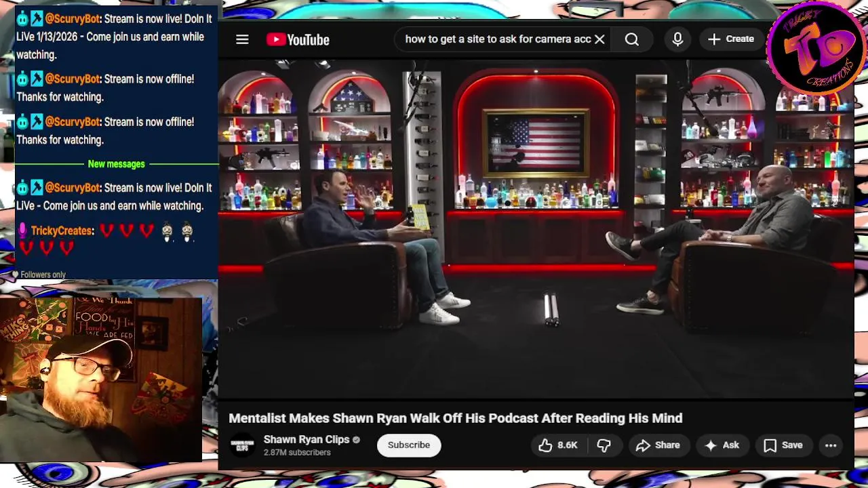Click the first @ScurvyBot stream live message
Image resolution: width=868 pixels, height=488 pixels.
click(x=114, y=37)
